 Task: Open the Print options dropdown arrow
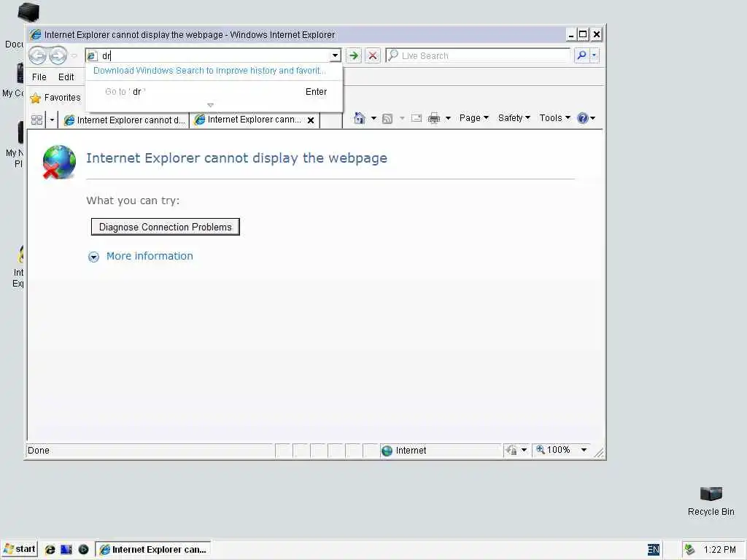point(448,118)
